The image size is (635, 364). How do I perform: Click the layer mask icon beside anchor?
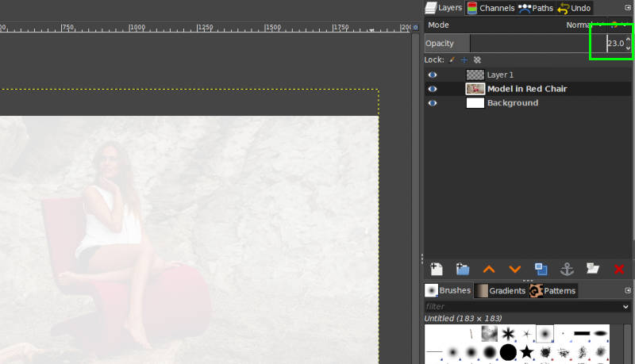pos(592,269)
